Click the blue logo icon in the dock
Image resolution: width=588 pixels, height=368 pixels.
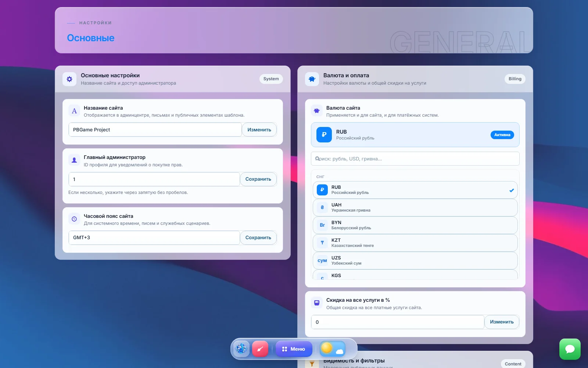click(241, 349)
